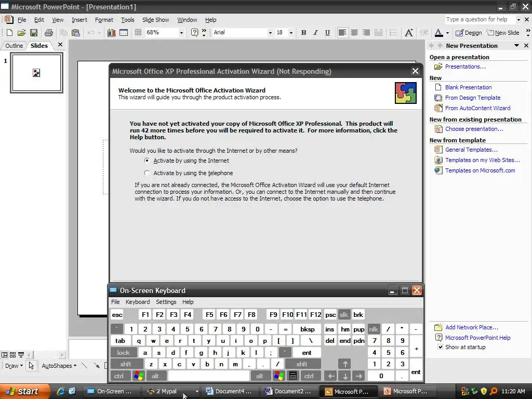Viewport: 532px width, 399px height.
Task: Select the Arrow drawing tool
Action: click(x=97, y=365)
